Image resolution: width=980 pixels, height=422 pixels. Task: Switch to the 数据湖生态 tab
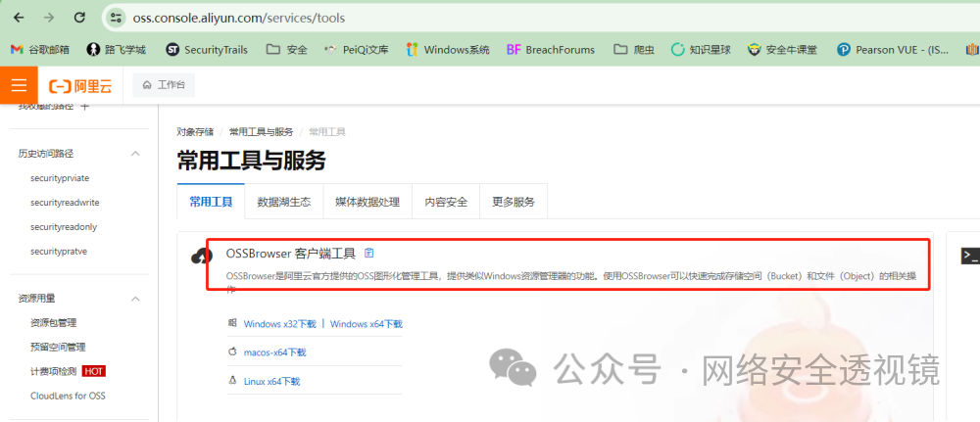pyautogui.click(x=284, y=202)
